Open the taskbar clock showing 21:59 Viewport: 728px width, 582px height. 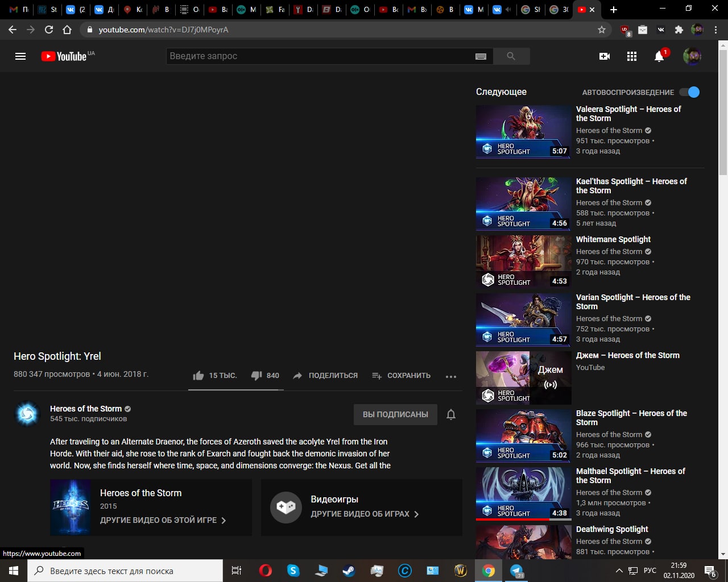pos(679,571)
